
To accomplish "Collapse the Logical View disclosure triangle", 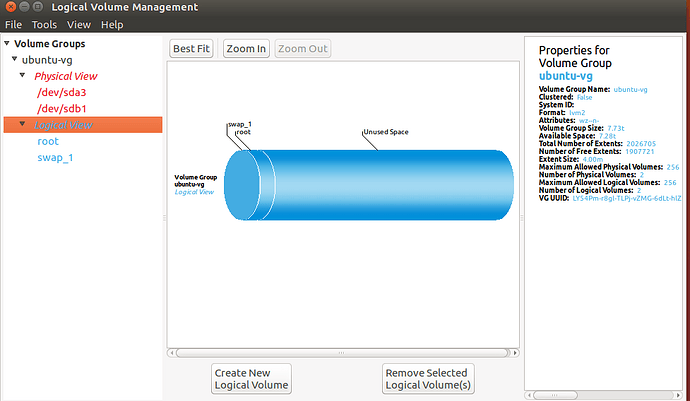I will pos(22,125).
